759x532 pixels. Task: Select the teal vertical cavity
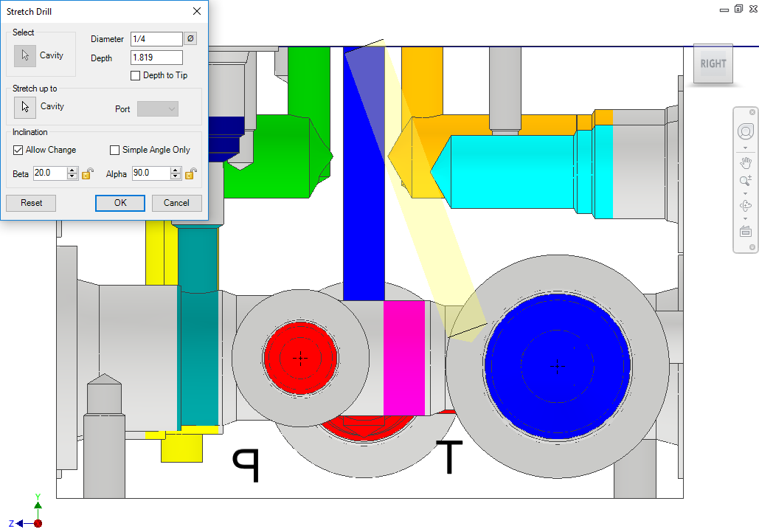pos(198,327)
